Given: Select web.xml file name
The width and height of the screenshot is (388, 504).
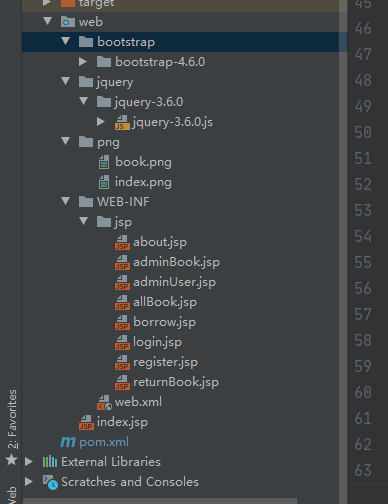Looking at the screenshot, I should coord(138,402).
